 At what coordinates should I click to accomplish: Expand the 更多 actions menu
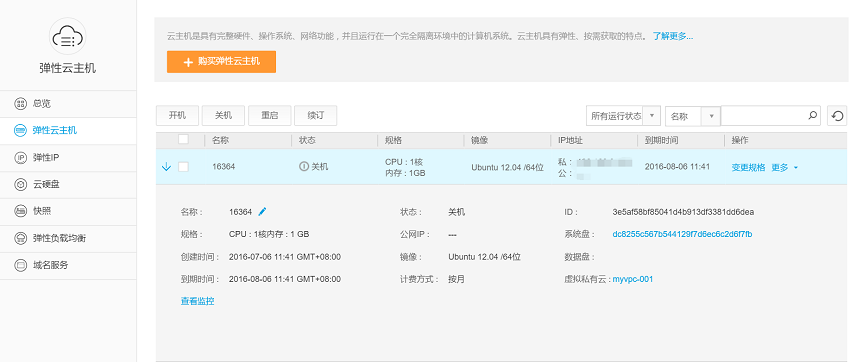click(784, 167)
